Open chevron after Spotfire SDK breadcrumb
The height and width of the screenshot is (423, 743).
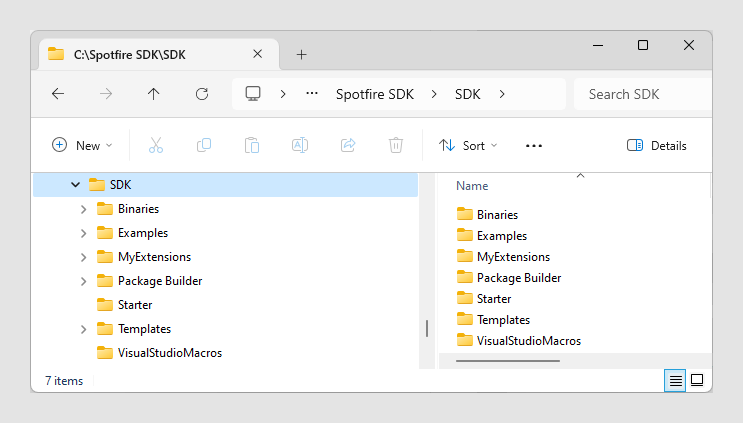pos(434,94)
